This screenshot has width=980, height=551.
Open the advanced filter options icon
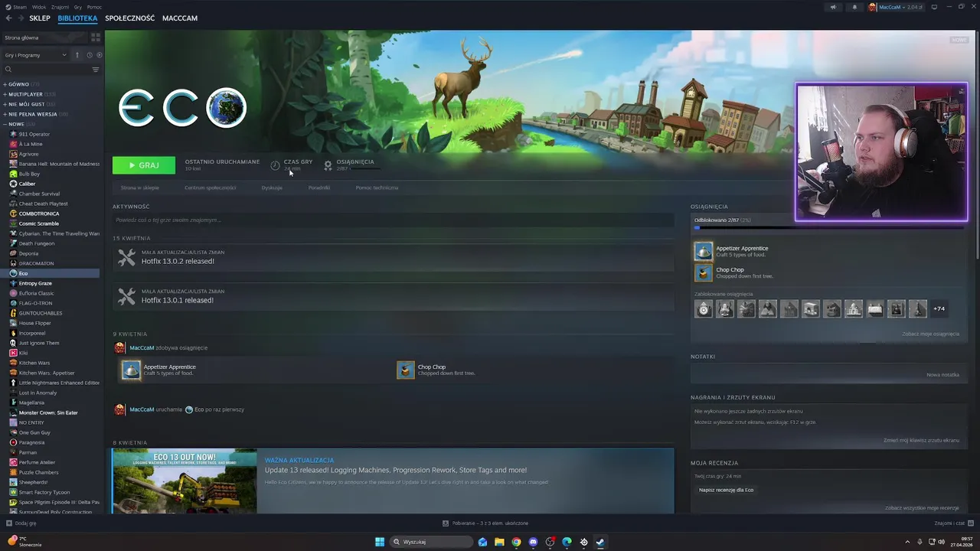[96, 70]
